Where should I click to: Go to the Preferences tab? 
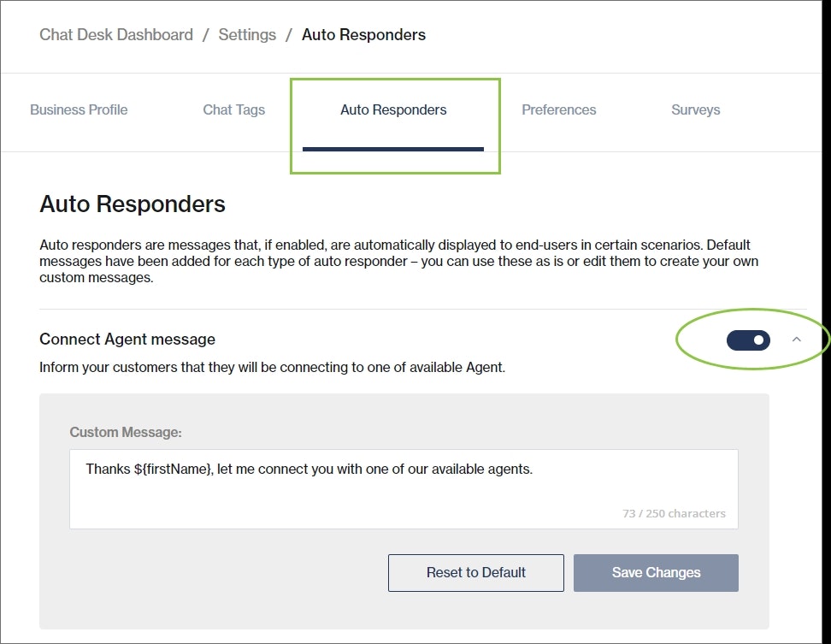point(558,109)
